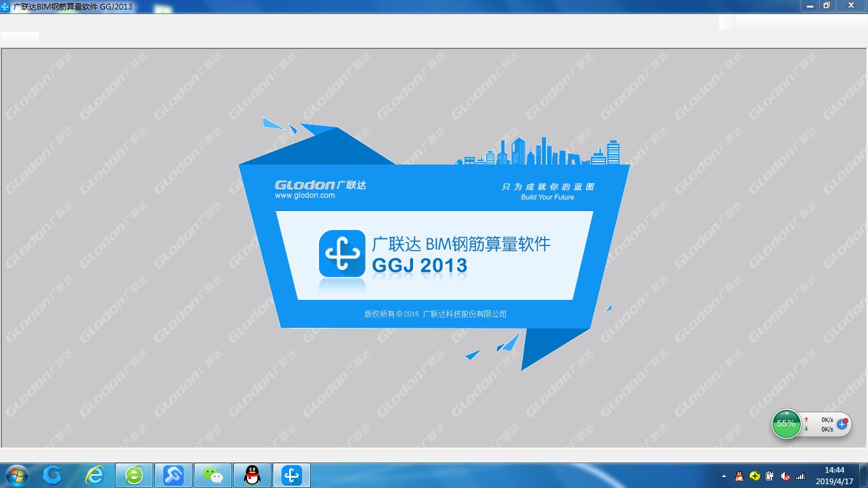Click the 0K/s upload speed reading
868x488 pixels.
[x=827, y=420]
